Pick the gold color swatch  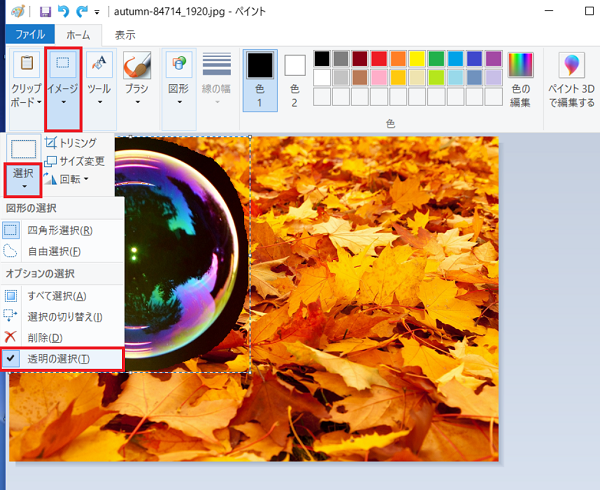(398, 78)
